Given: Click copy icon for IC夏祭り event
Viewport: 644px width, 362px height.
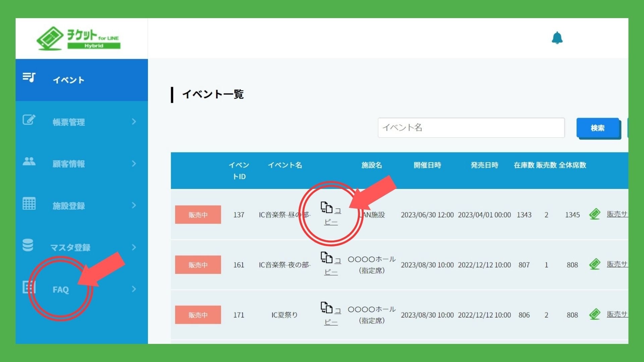Looking at the screenshot, I should (326, 308).
